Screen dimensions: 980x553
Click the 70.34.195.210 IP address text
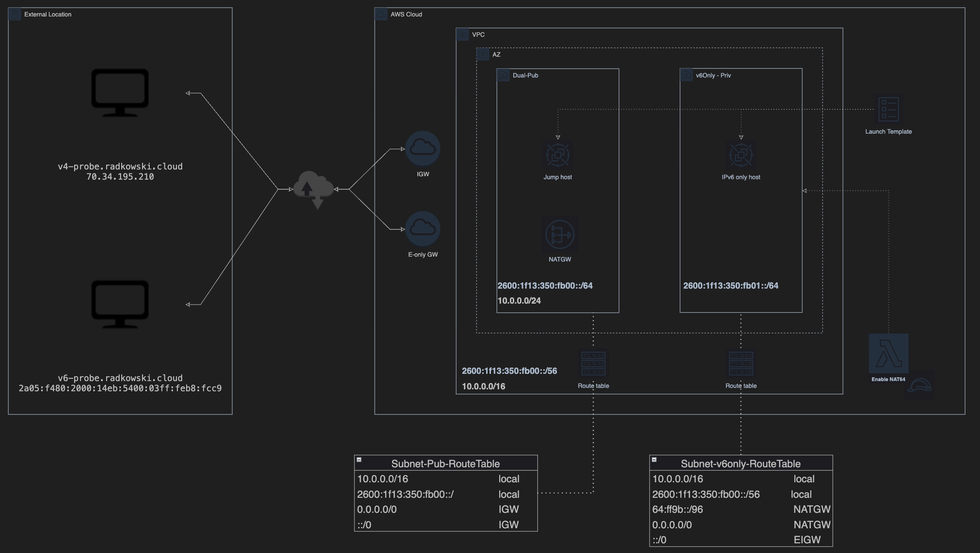[x=120, y=177]
